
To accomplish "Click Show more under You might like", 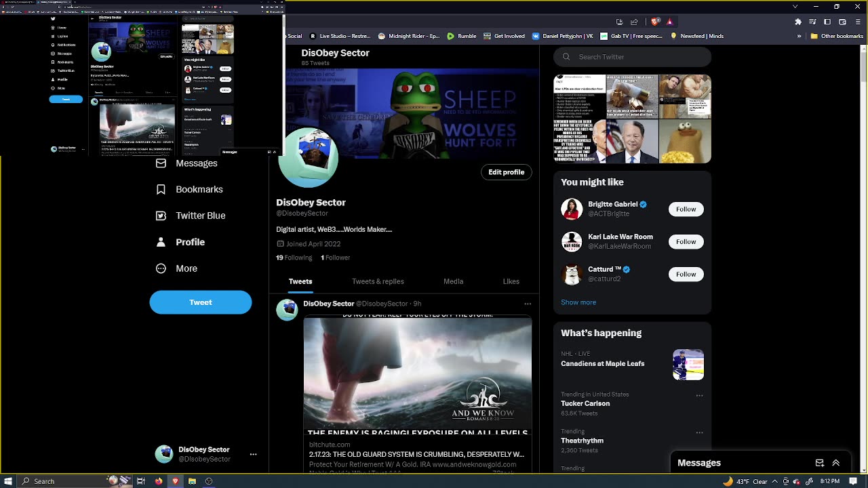I will (x=578, y=302).
